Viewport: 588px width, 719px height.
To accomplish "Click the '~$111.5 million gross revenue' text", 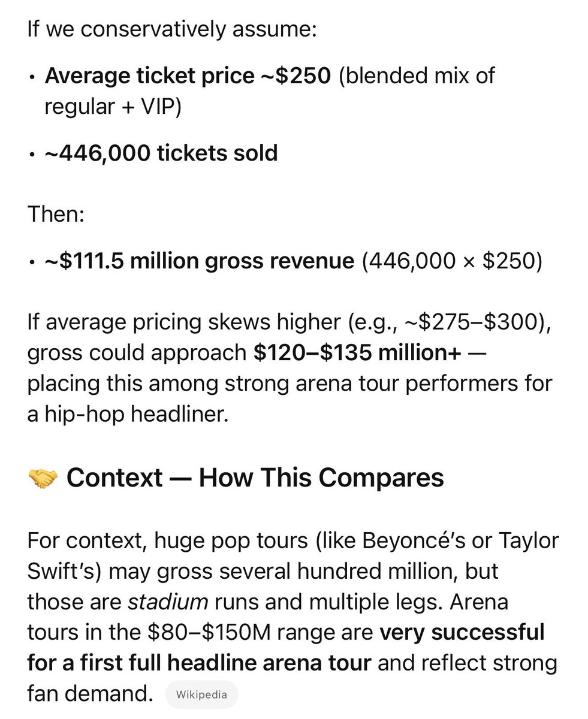I will click(x=199, y=261).
